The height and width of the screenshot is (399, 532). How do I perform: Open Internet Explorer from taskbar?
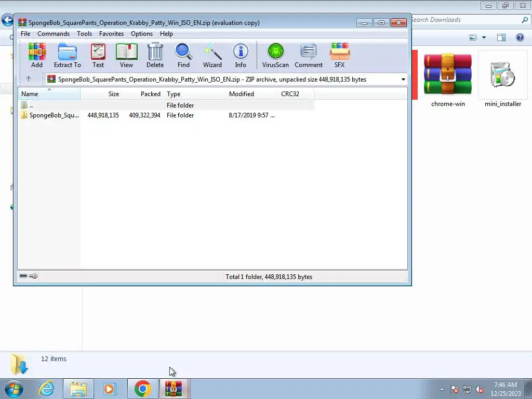[47, 389]
